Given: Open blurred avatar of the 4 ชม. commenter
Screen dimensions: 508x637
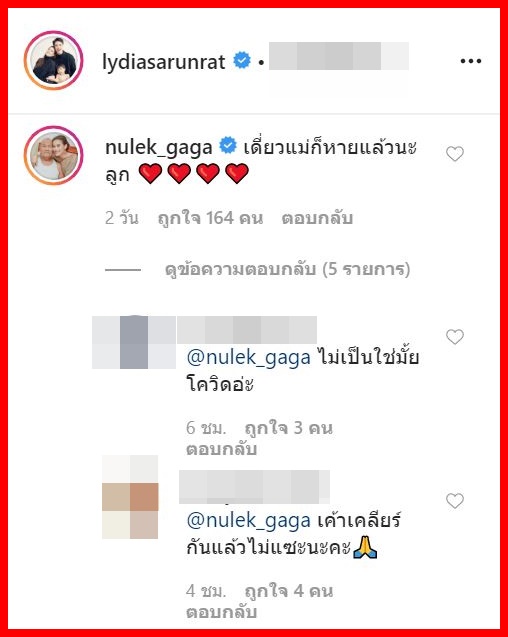Looking at the screenshot, I should [x=130, y=497].
